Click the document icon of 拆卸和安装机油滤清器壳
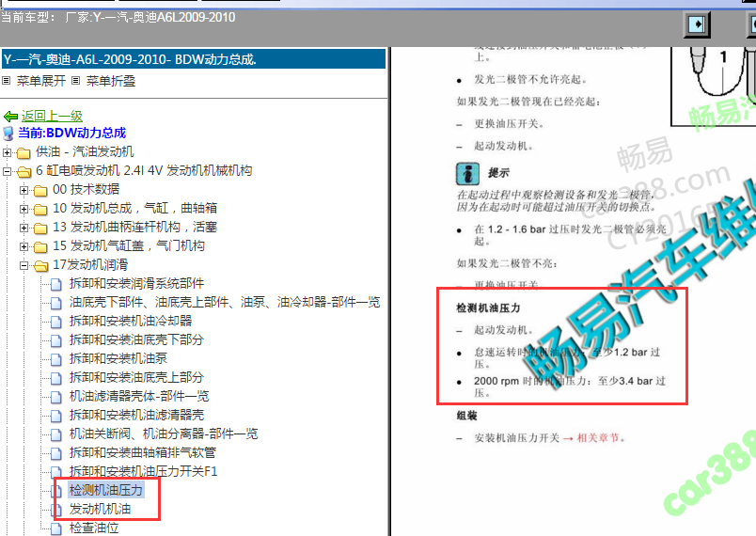The width and height of the screenshot is (756, 536). point(56,416)
